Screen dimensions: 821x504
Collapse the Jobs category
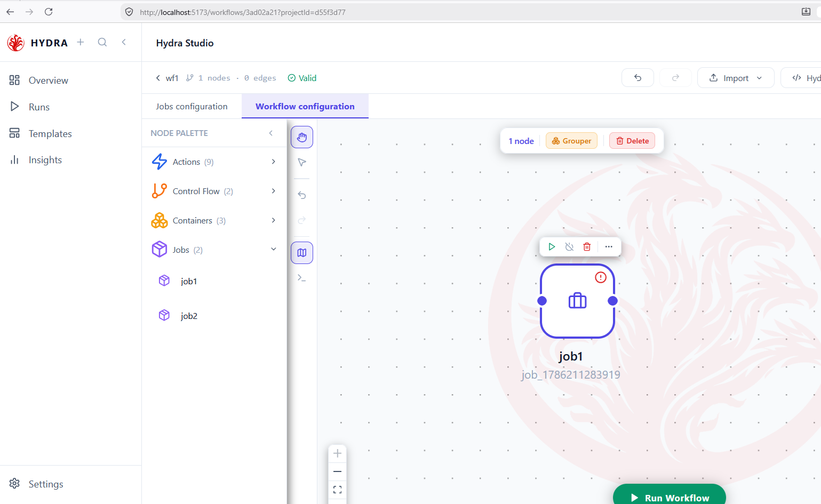pyautogui.click(x=274, y=249)
